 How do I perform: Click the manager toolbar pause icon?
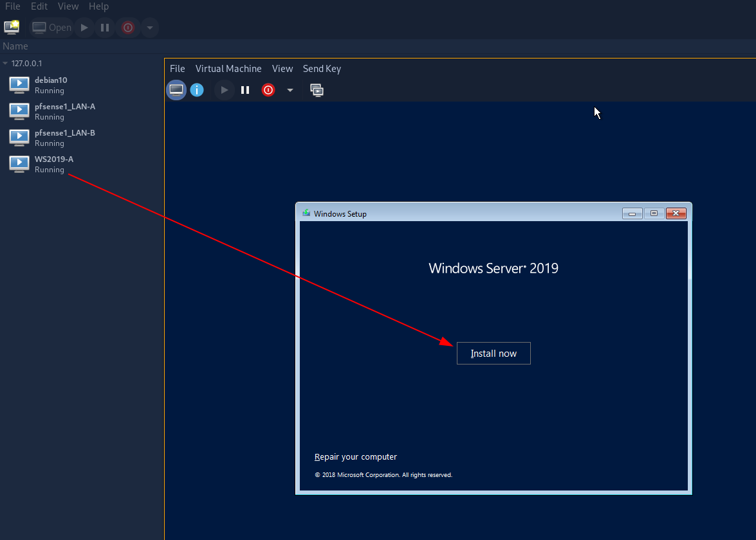pos(105,28)
